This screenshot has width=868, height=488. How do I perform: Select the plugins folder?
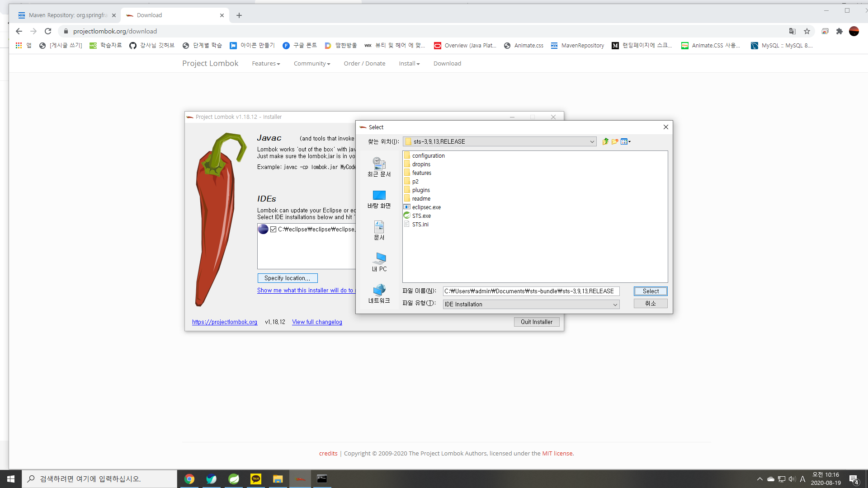[417, 190]
